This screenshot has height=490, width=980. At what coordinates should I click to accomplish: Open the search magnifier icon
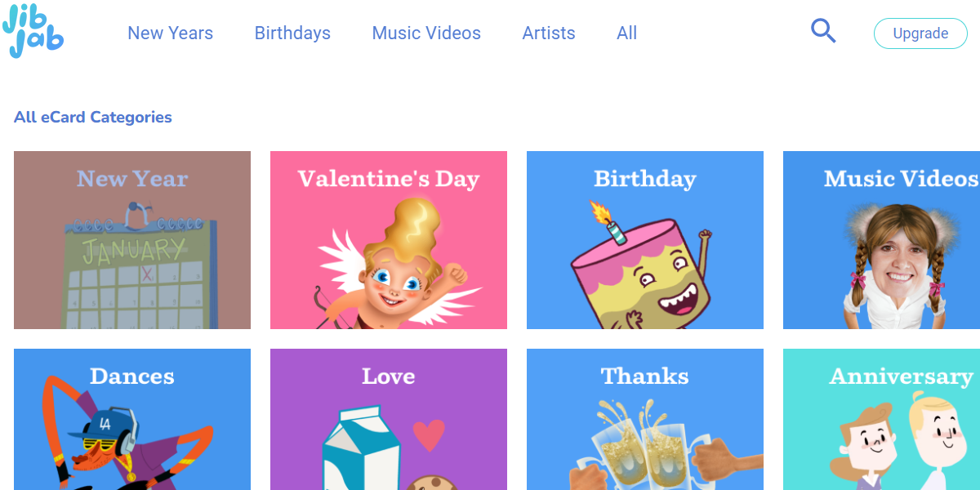point(823,32)
